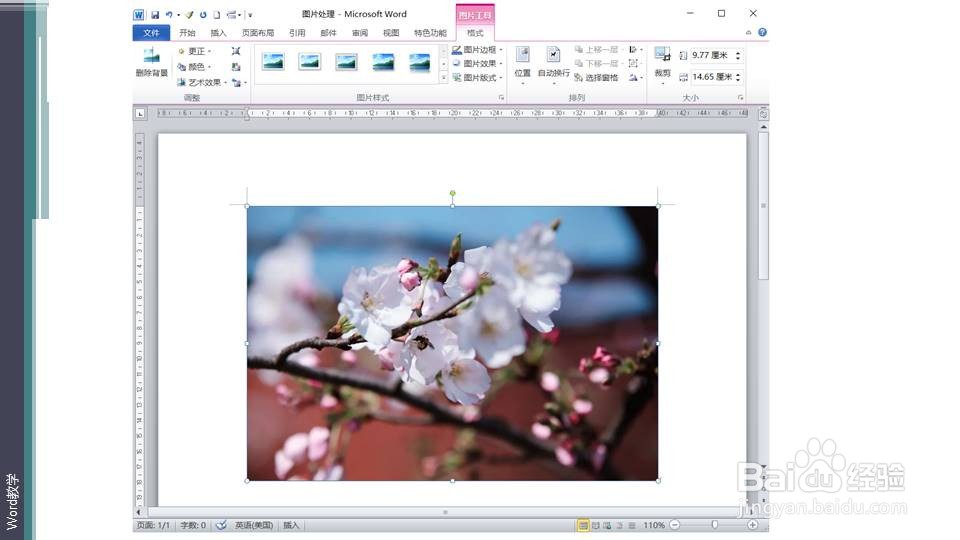Image resolution: width=960 pixels, height=540 pixels.
Task: Click the word count 字数: 0 status
Action: [x=193, y=525]
